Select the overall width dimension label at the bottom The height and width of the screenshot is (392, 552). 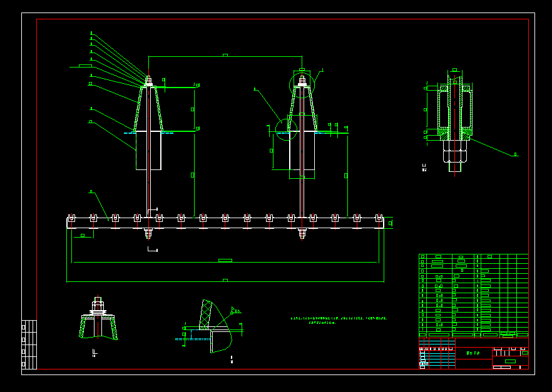tap(225, 280)
